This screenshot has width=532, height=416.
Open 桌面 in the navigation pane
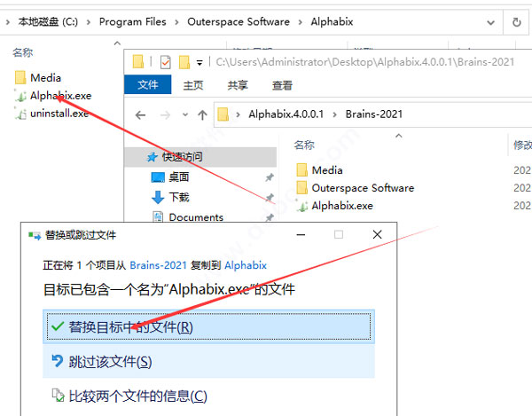click(179, 177)
